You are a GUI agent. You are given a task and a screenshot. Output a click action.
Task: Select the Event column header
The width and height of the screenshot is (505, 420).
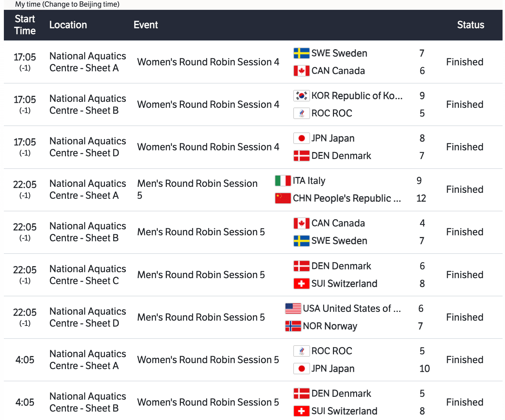pos(146,25)
